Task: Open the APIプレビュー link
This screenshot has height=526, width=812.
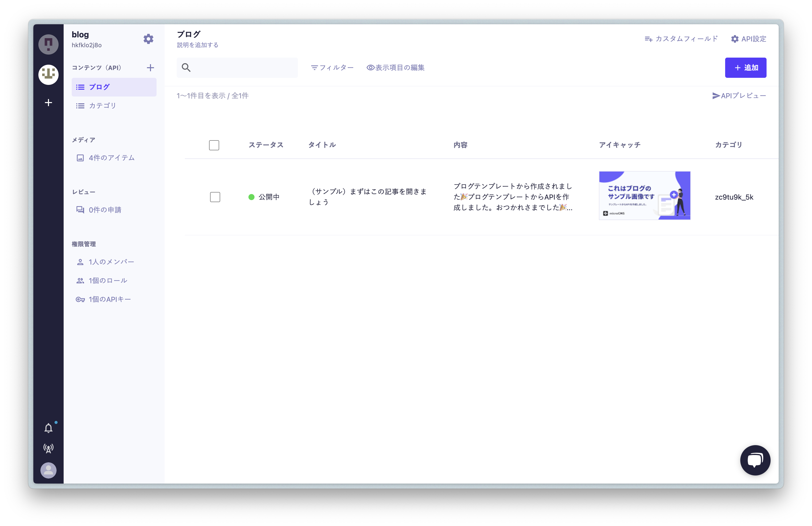Action: click(x=739, y=96)
